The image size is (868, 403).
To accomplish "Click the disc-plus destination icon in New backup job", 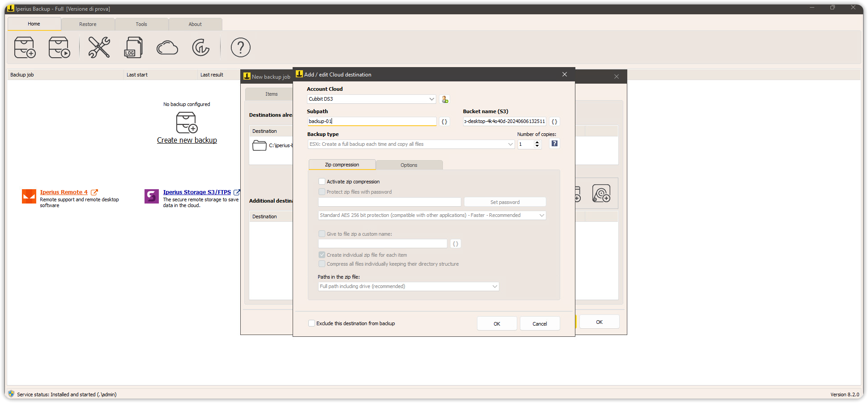I will [601, 193].
